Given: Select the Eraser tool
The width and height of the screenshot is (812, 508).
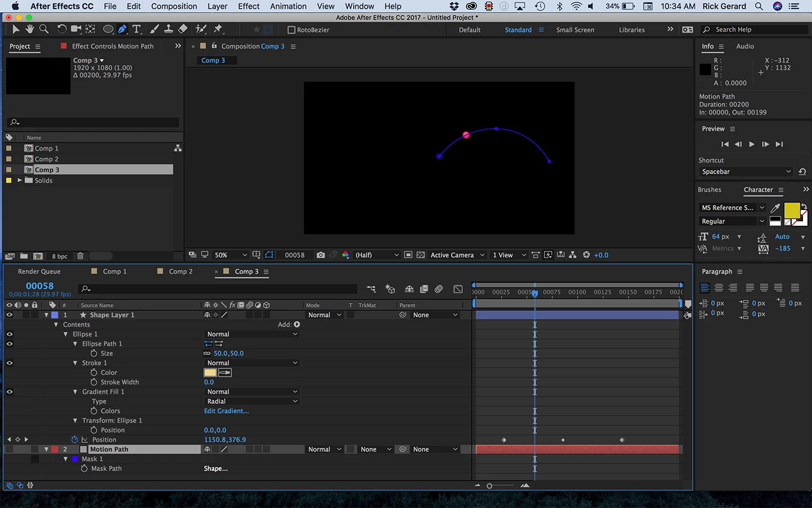Looking at the screenshot, I should pyautogui.click(x=183, y=29).
